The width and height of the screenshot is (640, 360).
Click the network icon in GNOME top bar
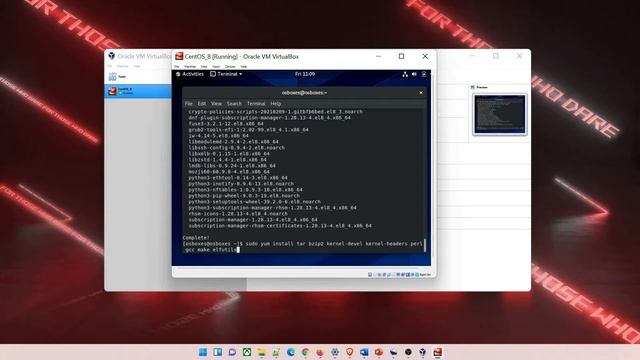tap(405, 74)
